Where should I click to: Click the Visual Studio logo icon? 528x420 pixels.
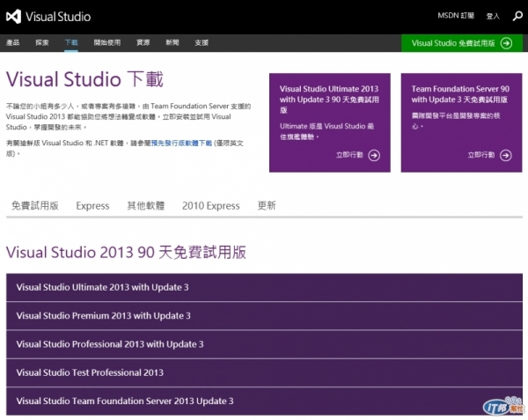pos(13,16)
